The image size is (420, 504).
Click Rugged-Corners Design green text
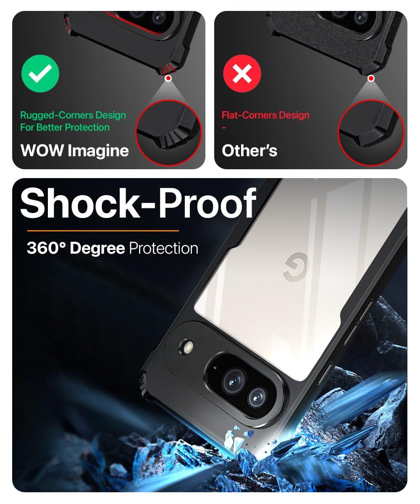(x=73, y=121)
